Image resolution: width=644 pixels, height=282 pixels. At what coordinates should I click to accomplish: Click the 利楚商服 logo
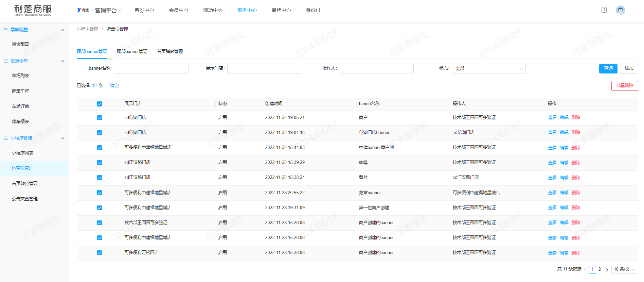33,10
